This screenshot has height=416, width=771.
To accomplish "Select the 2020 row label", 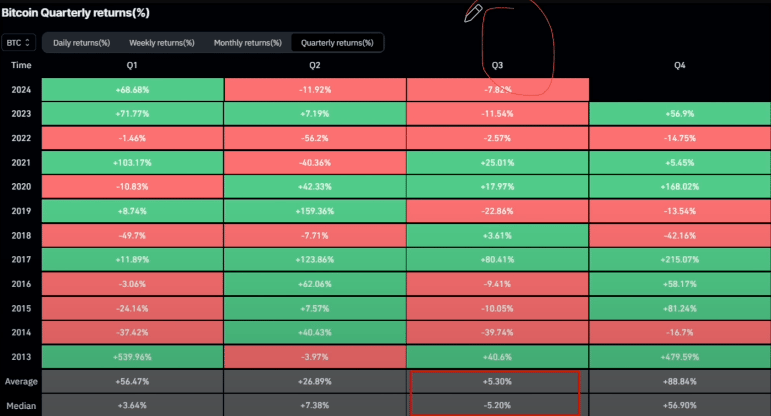I will click(x=21, y=187).
